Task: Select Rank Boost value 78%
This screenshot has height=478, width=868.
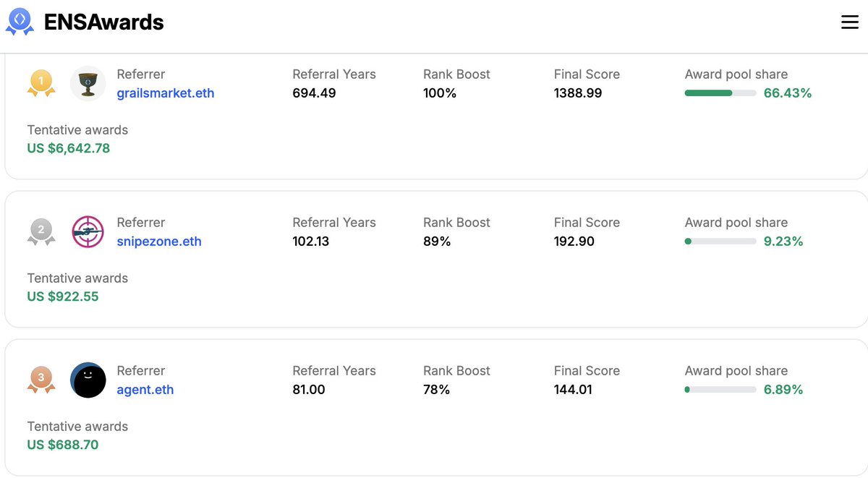Action: (437, 390)
